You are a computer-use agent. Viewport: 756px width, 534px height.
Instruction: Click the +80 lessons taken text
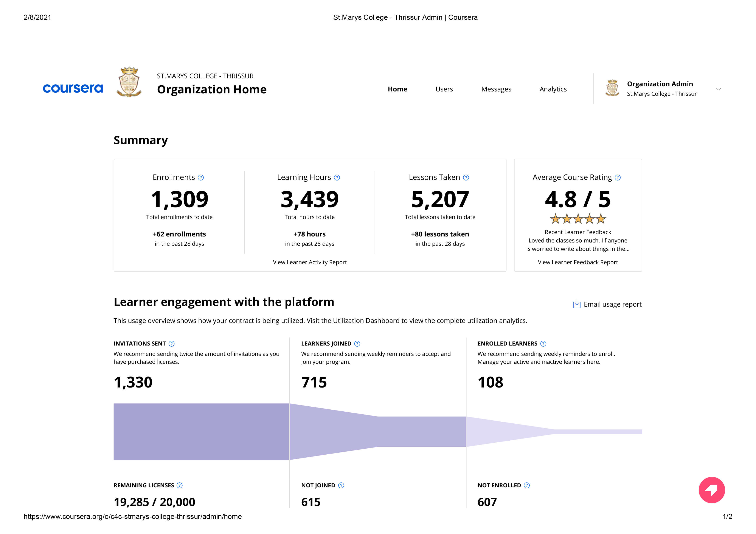point(440,234)
